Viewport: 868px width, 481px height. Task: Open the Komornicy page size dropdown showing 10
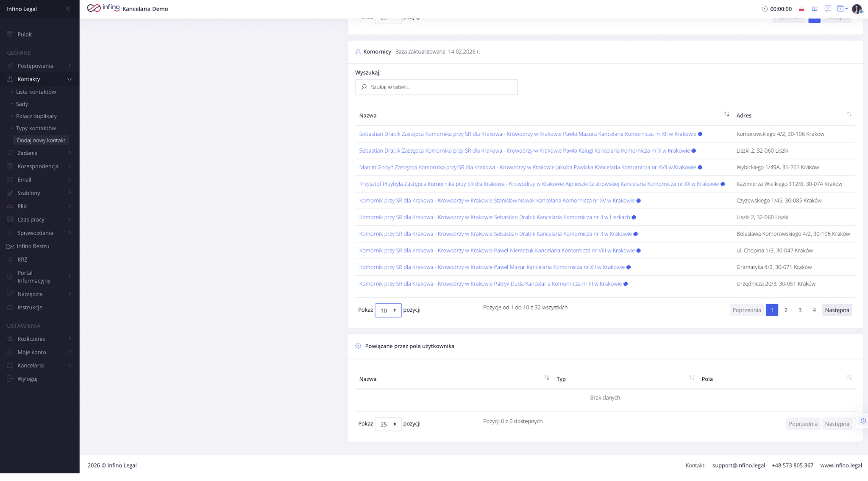coord(388,310)
